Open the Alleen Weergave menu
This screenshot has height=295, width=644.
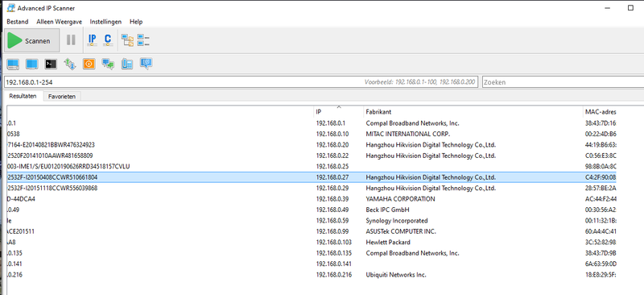(x=59, y=22)
